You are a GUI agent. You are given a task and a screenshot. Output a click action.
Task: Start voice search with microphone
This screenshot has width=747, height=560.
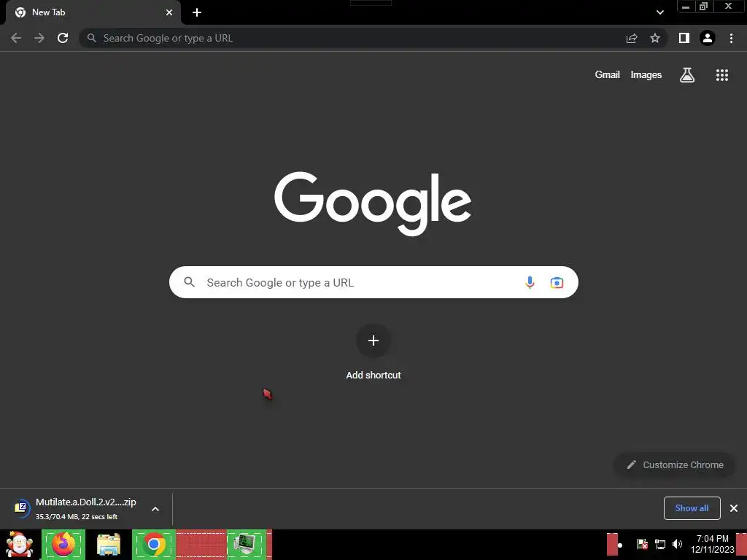pyautogui.click(x=530, y=282)
